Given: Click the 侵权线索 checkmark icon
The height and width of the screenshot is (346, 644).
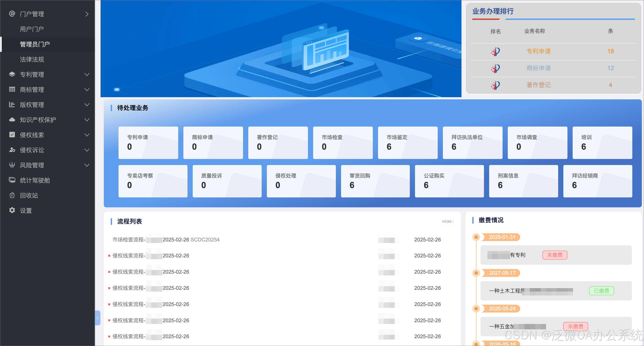Looking at the screenshot, I should tap(12, 135).
